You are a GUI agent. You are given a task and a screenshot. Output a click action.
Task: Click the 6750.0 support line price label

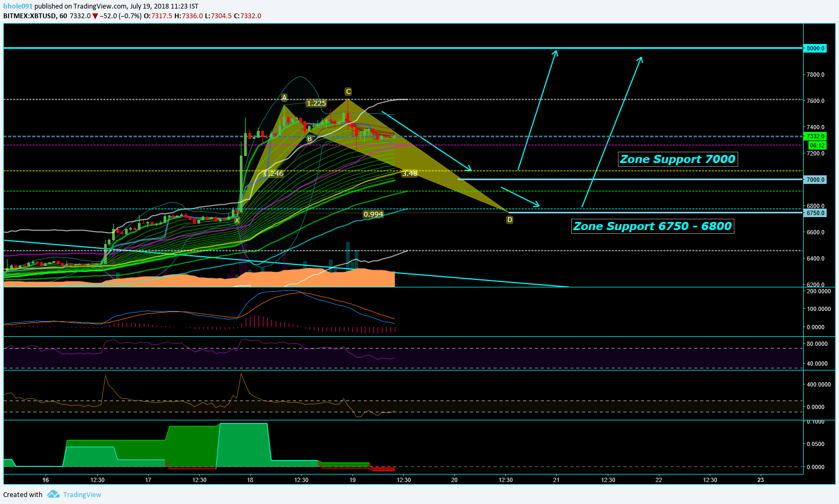point(815,213)
